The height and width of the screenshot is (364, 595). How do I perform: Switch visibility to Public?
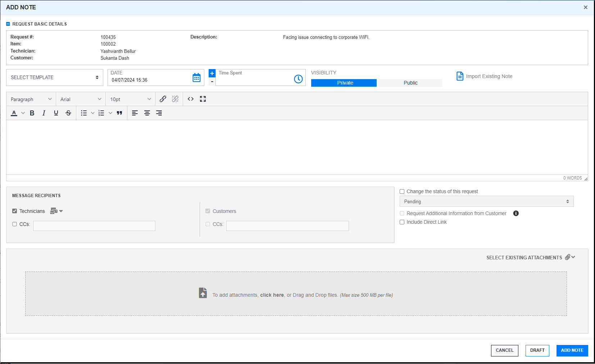click(x=410, y=83)
